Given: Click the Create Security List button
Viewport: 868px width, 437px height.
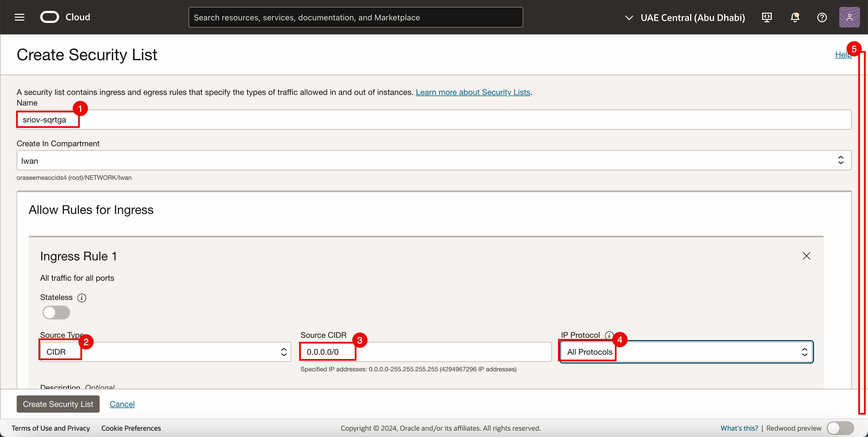Looking at the screenshot, I should (58, 404).
